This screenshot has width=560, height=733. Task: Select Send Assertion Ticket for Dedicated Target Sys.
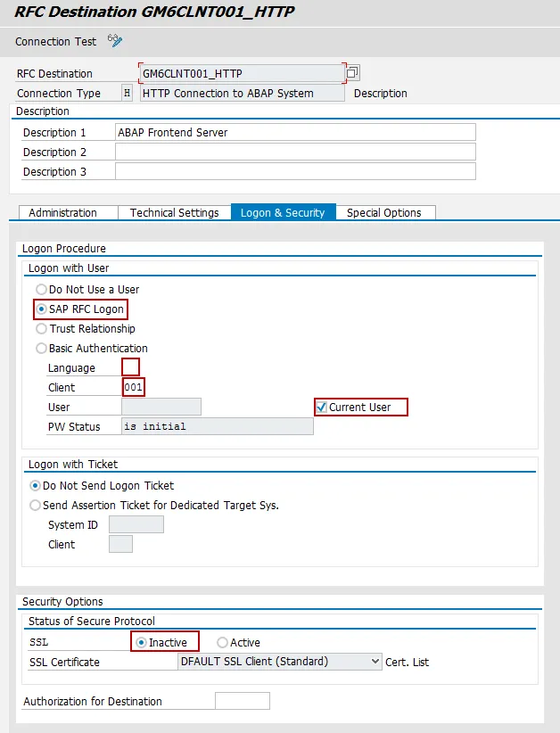[x=36, y=506]
